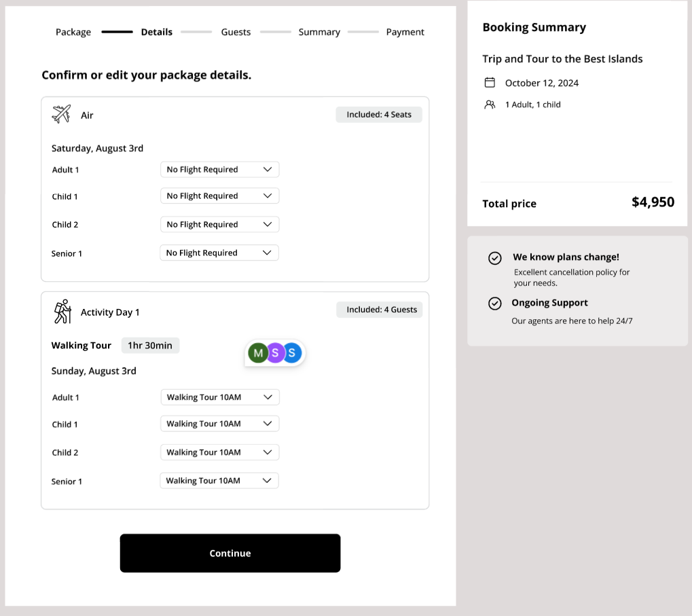Select the blue S avatar circle
692x616 pixels.
pyautogui.click(x=292, y=352)
